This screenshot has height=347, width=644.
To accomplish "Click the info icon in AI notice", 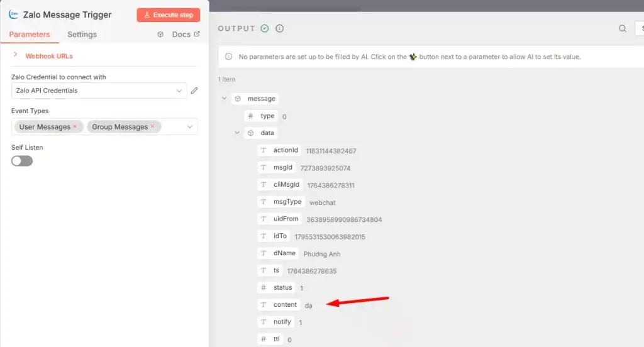I will pyautogui.click(x=229, y=57).
